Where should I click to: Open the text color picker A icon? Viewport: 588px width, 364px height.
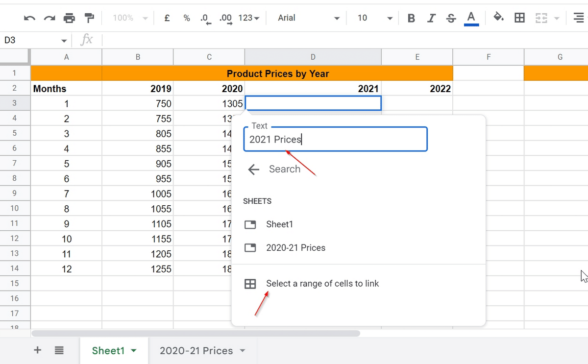pyautogui.click(x=471, y=18)
